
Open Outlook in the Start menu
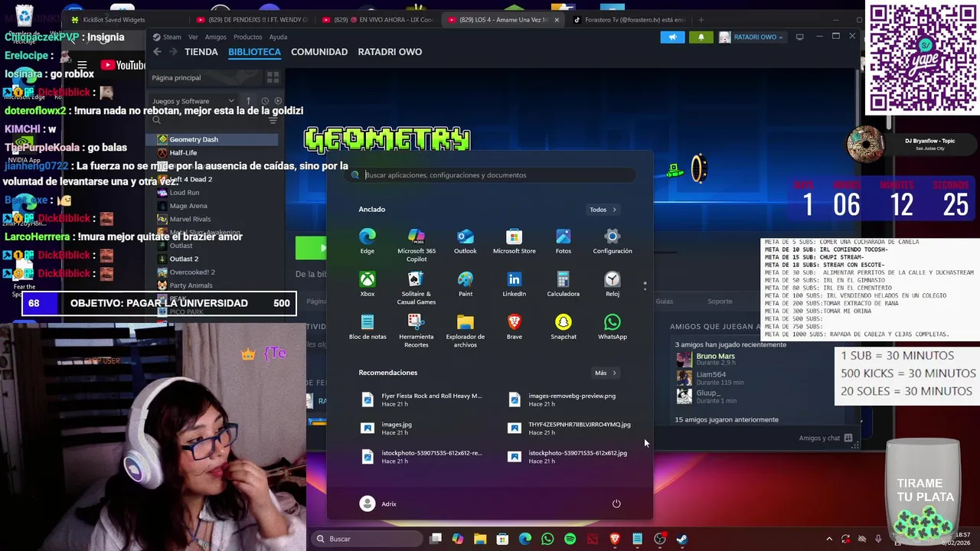(465, 241)
